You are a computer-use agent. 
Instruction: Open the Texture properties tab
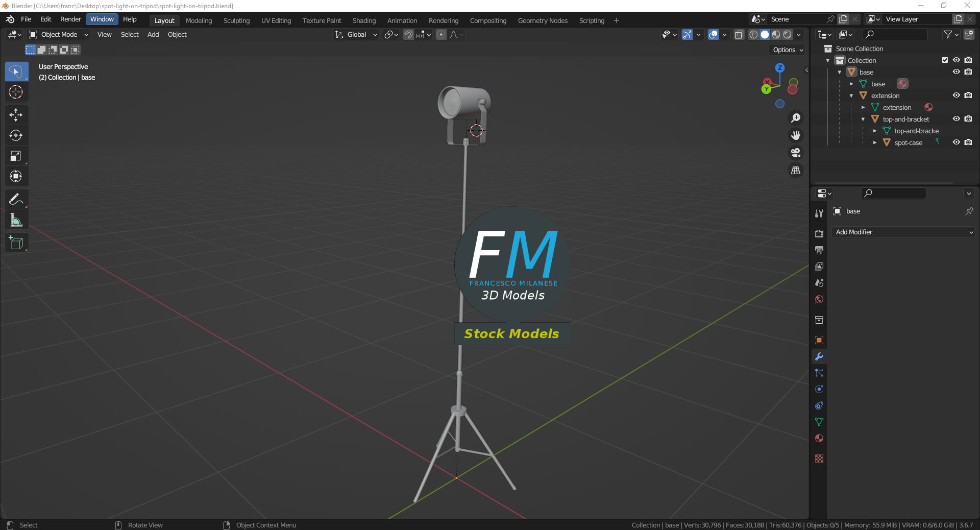[819, 459]
